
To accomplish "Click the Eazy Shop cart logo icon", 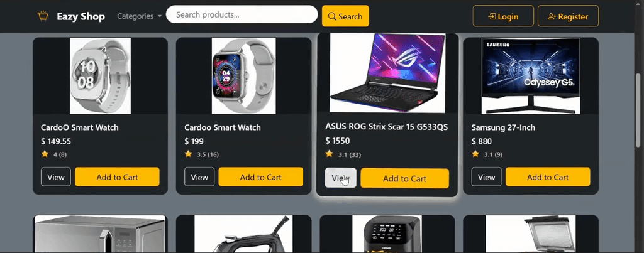I will tap(43, 16).
